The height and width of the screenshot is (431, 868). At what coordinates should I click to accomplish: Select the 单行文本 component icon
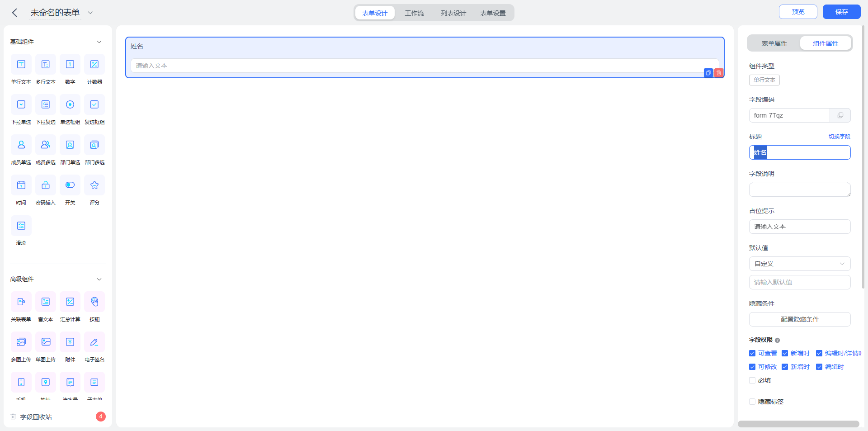point(21,64)
